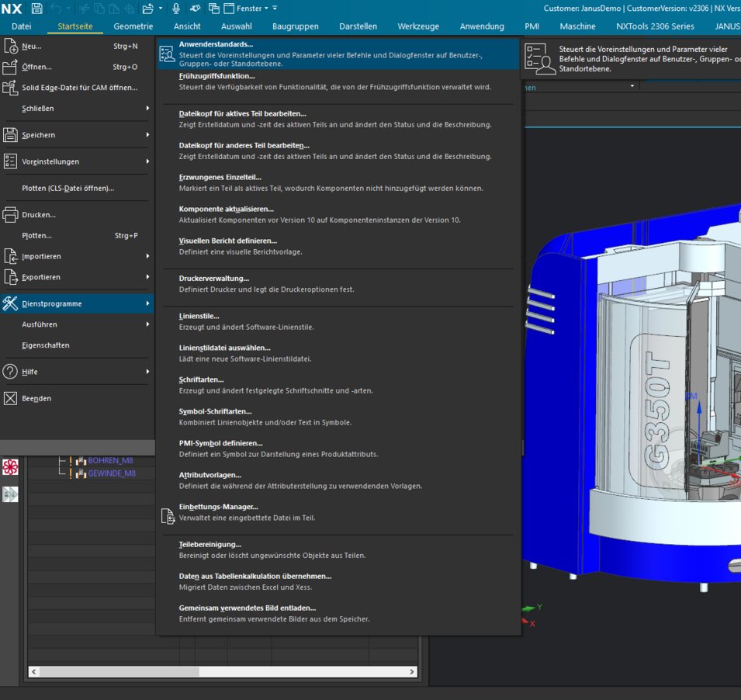Open the Fenster dropdown
This screenshot has height=700, width=741.
pos(252,8)
